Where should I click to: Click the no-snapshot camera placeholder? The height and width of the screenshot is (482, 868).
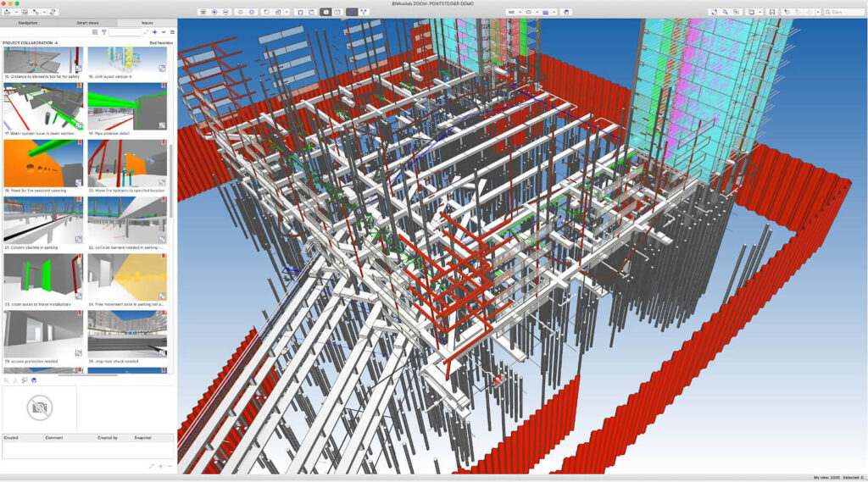coord(40,407)
